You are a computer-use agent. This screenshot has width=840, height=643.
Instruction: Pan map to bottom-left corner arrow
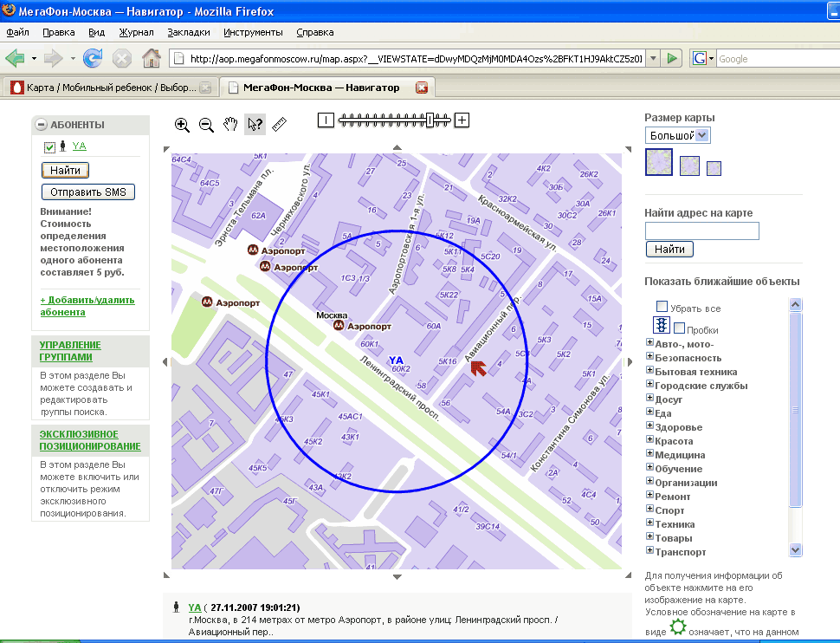coord(166,575)
